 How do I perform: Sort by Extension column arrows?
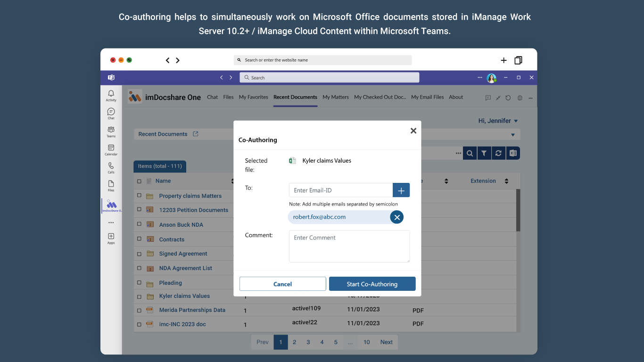click(x=506, y=181)
